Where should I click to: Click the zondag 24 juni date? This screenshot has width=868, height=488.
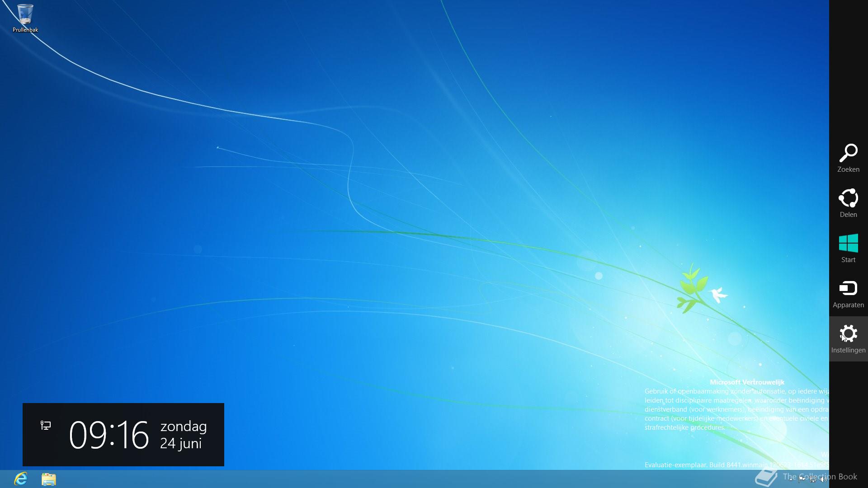tap(183, 435)
